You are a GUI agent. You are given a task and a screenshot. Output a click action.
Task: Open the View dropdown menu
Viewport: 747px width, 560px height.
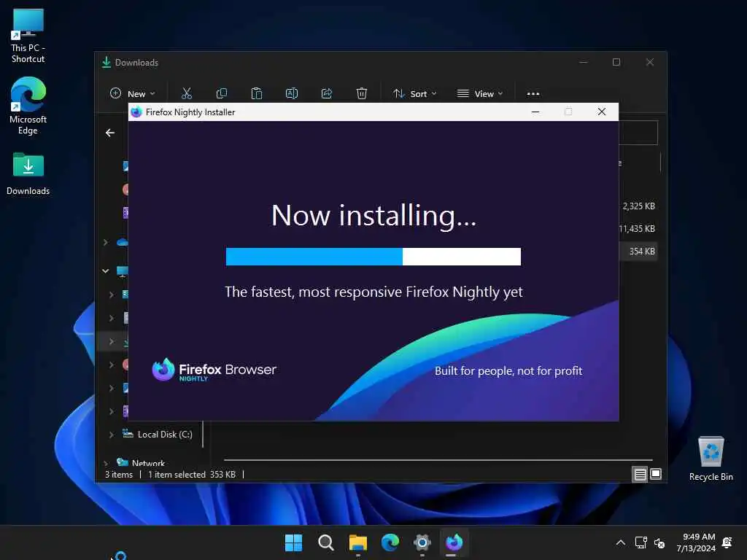[480, 94]
